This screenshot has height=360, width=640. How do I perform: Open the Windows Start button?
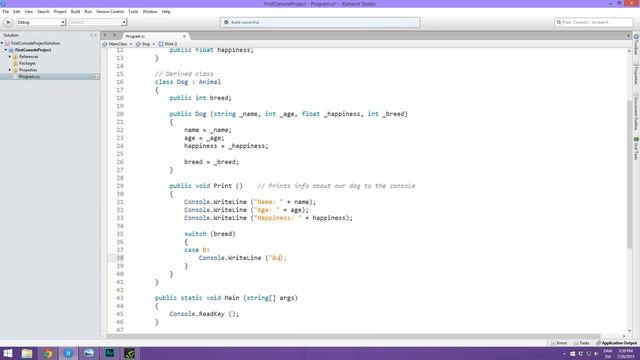click(8, 353)
